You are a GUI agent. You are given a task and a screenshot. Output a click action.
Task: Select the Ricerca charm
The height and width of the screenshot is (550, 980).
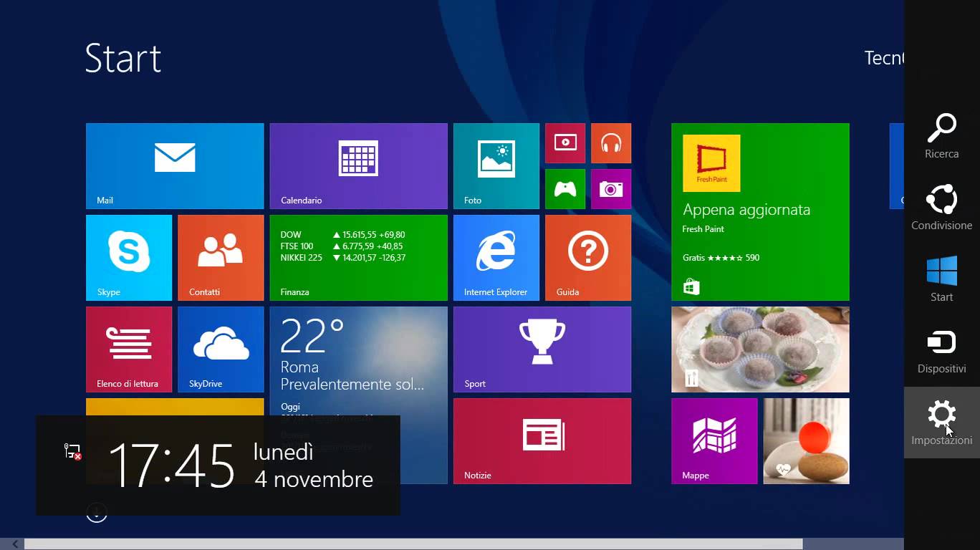[x=941, y=135]
